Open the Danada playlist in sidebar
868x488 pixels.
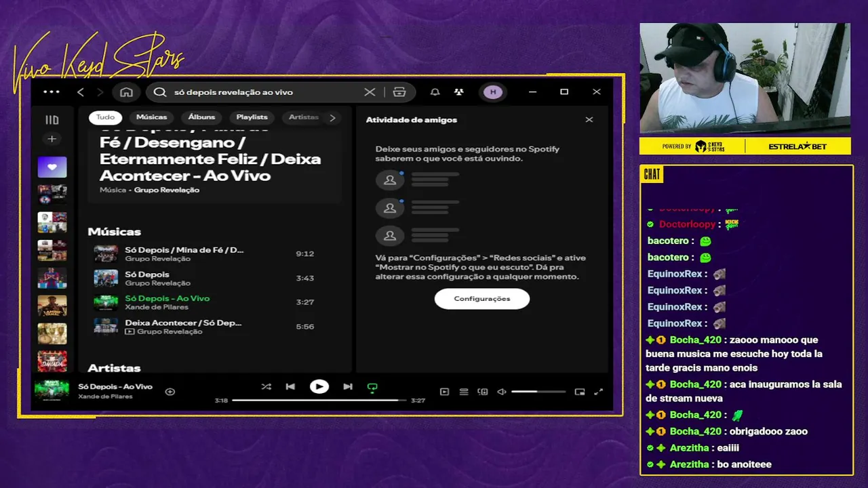coord(52,361)
